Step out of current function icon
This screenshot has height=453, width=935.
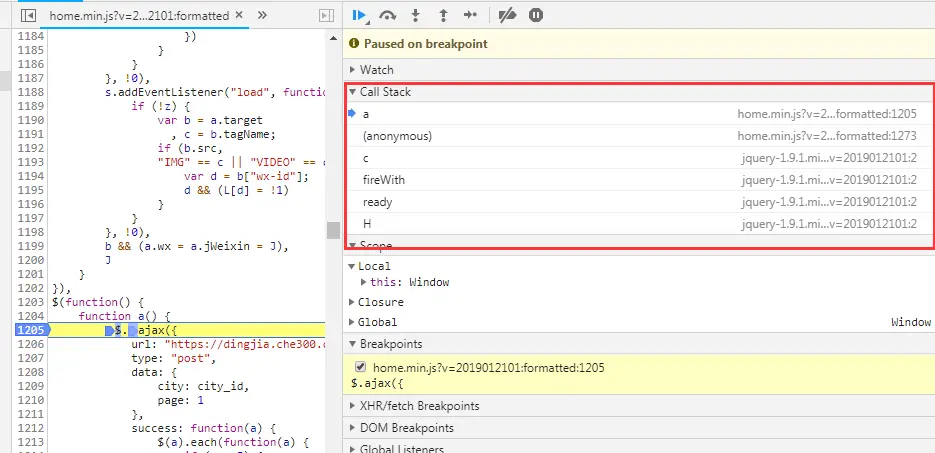[443, 15]
